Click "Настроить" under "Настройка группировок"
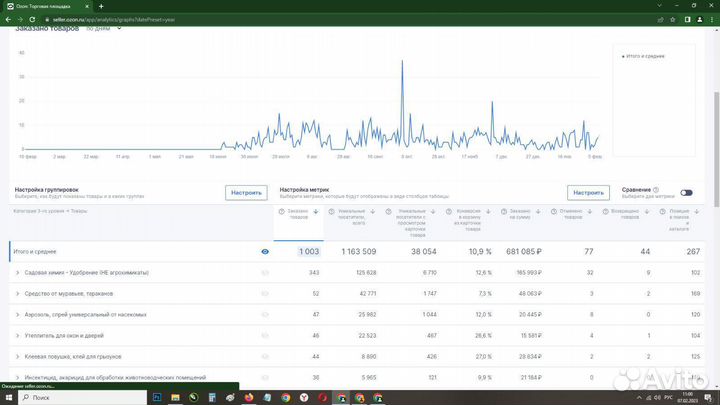This screenshot has width=720, height=405. (x=246, y=193)
